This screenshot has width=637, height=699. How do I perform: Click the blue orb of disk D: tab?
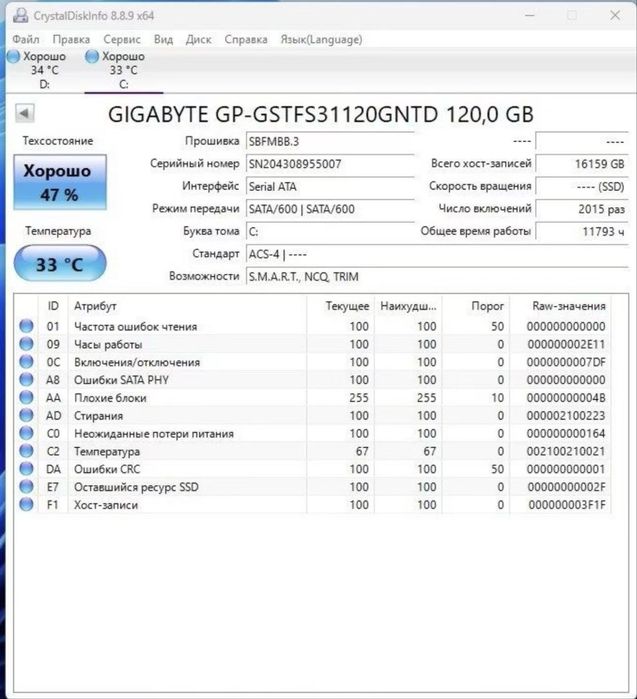(x=13, y=57)
